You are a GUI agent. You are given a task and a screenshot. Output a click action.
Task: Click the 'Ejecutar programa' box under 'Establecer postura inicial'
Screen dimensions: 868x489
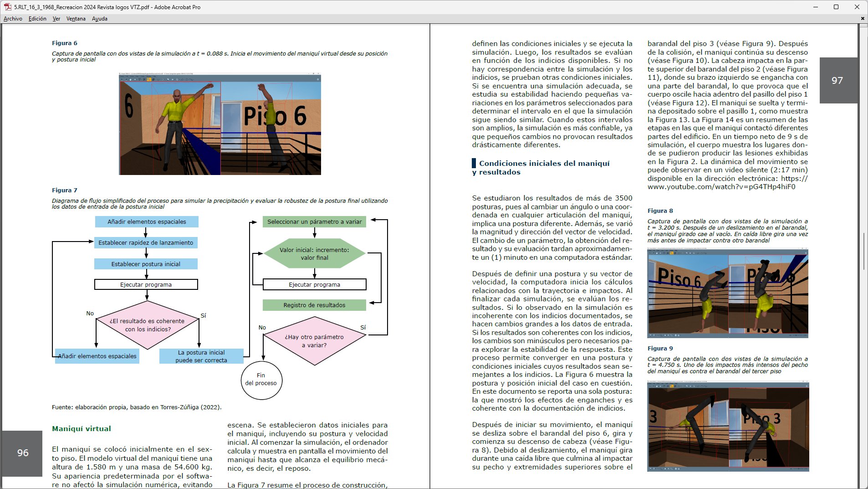tap(146, 284)
